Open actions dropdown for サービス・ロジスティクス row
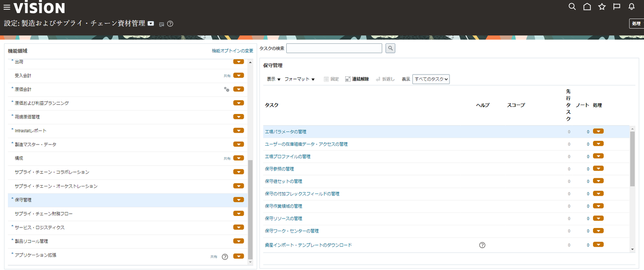Screen dimensions: 644x270 (x=238, y=228)
